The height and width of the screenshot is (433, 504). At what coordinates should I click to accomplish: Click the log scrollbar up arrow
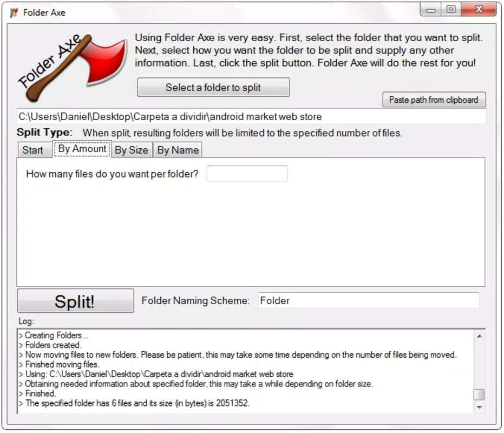point(479,336)
